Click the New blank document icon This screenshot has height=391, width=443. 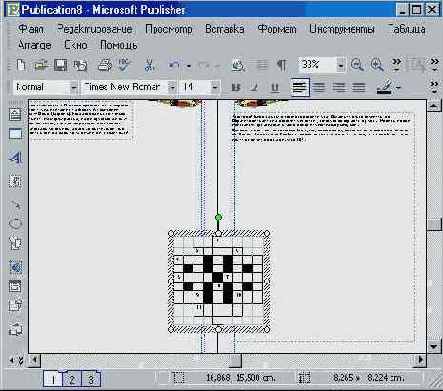tap(22, 65)
